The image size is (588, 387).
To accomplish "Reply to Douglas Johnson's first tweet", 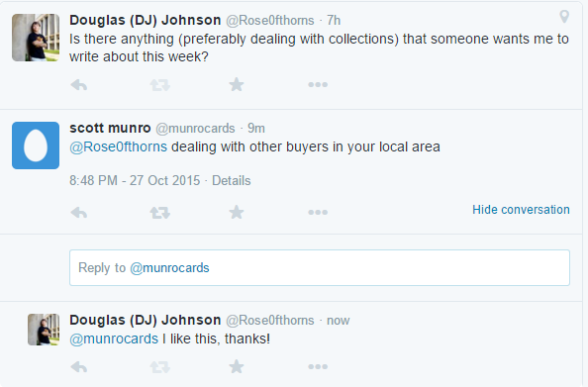I will pos(79,85).
